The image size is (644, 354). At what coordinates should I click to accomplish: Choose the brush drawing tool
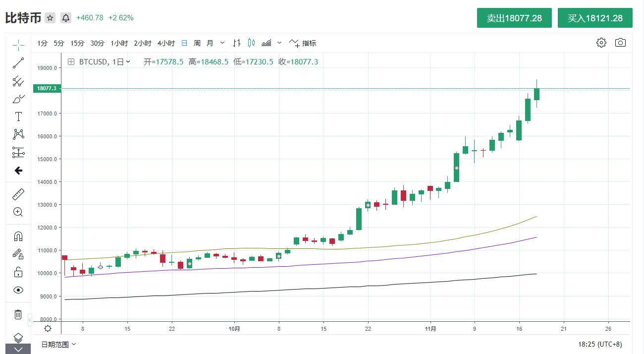click(x=18, y=99)
